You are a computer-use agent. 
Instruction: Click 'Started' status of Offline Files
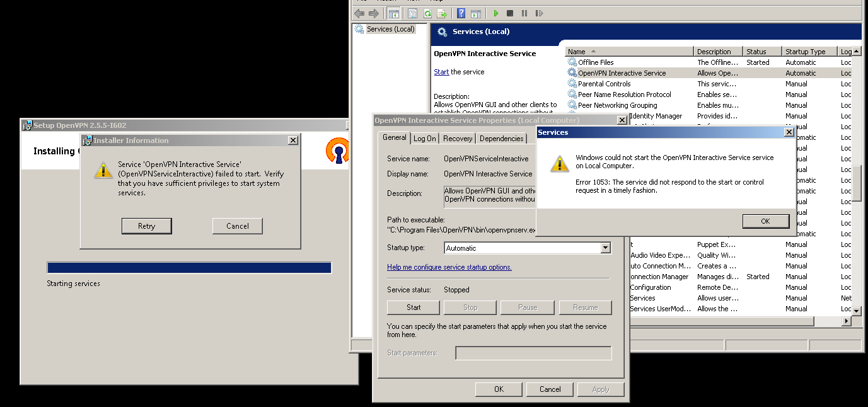tap(758, 62)
